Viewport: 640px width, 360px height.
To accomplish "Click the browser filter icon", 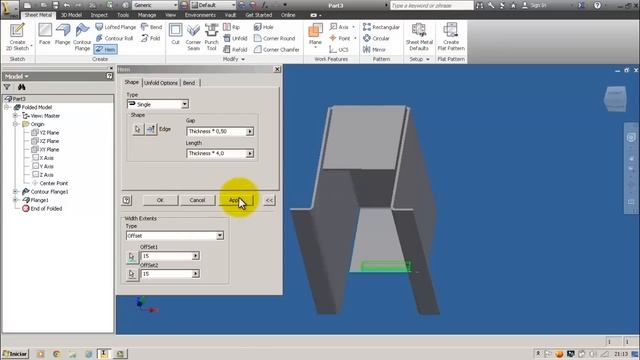I will (7, 87).
